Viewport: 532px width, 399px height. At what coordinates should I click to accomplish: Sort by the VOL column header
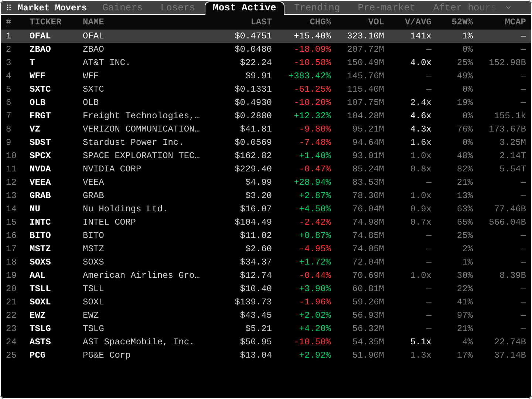click(376, 22)
